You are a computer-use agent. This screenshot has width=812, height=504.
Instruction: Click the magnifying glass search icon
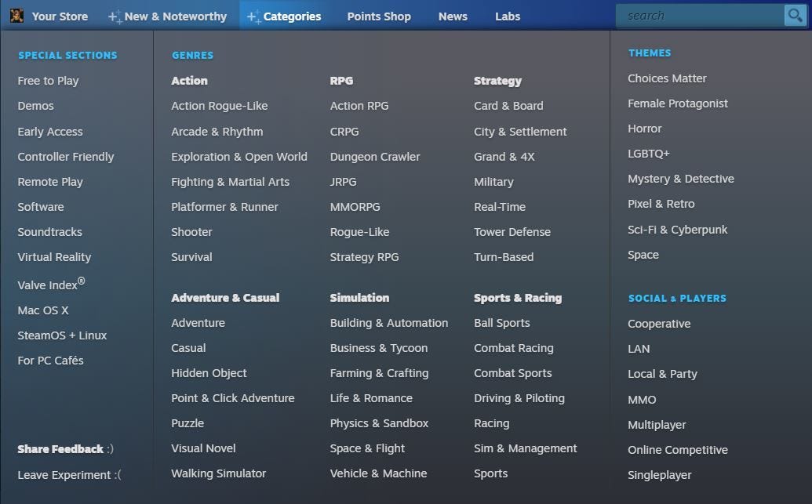[795, 15]
